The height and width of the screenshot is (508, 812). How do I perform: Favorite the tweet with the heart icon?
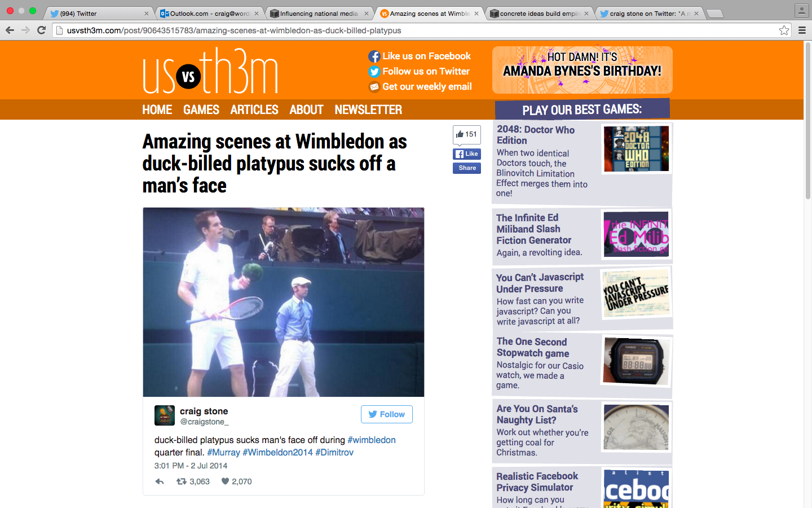[225, 481]
